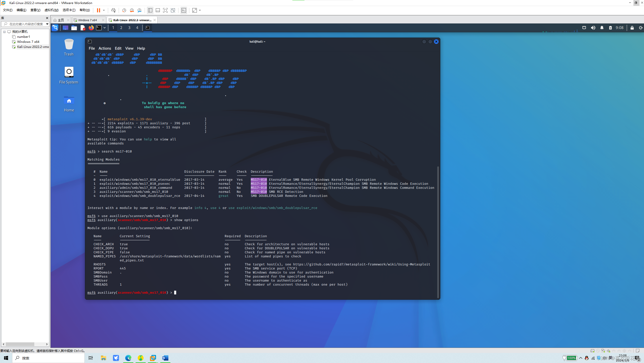Open the Kali applications menu icon
The width and height of the screenshot is (644, 363).
[x=55, y=28]
